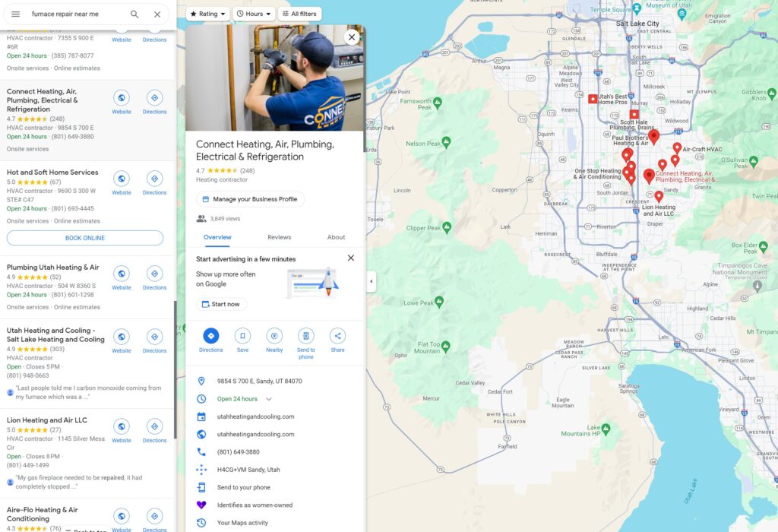Clear the furnace repair search query

(157, 14)
